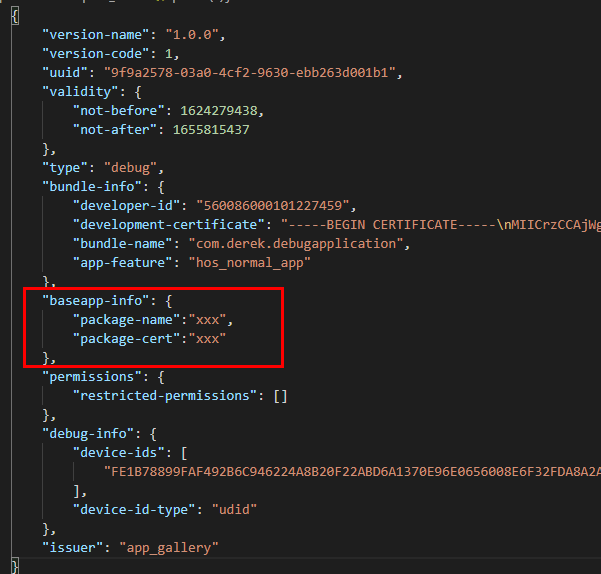This screenshot has height=574, width=601.
Task: Select the "udid" value
Action: [x=234, y=510]
